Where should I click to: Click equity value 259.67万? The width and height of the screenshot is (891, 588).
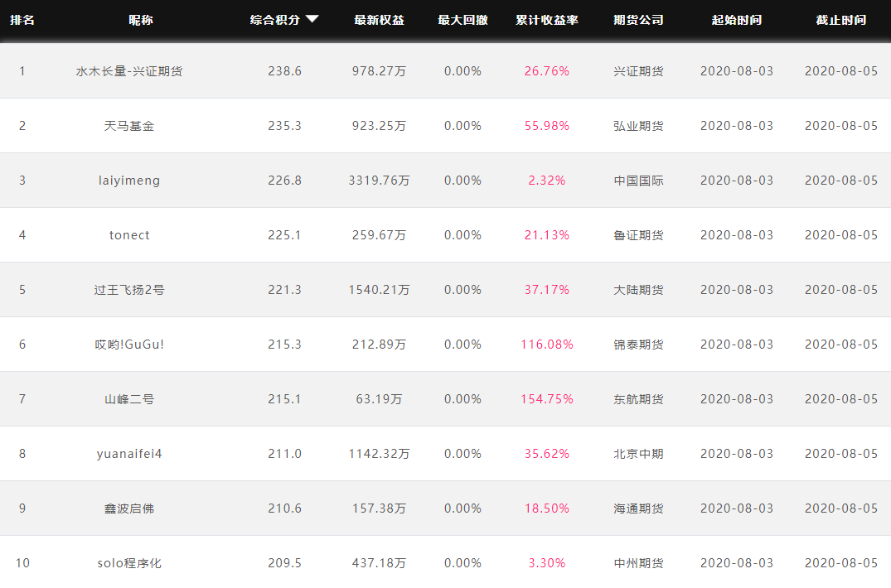click(x=379, y=235)
